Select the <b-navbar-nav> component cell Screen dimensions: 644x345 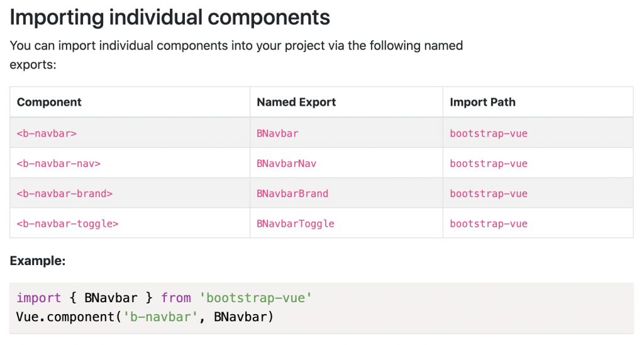click(58, 164)
